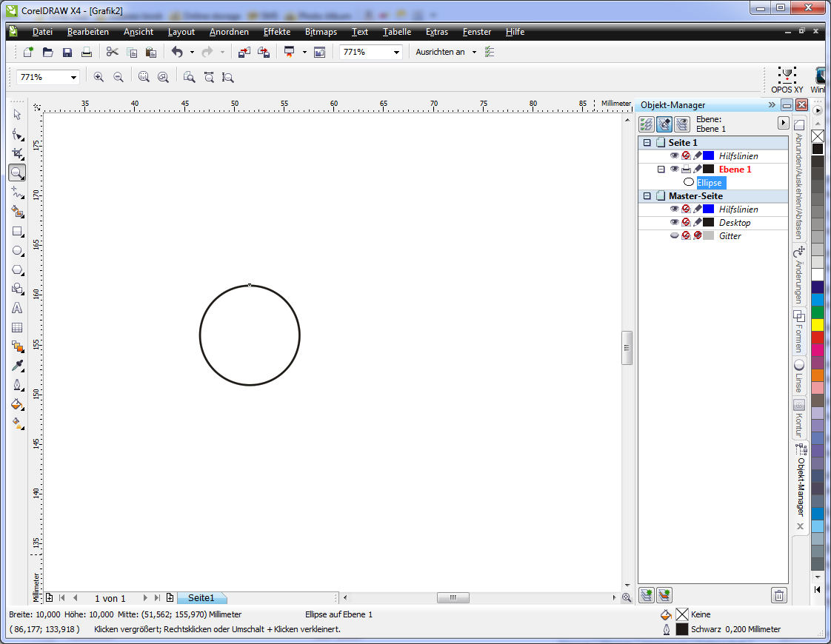Viewport: 831px width, 644px height.
Task: Switch to the Seite1 page tab
Action: point(201,598)
